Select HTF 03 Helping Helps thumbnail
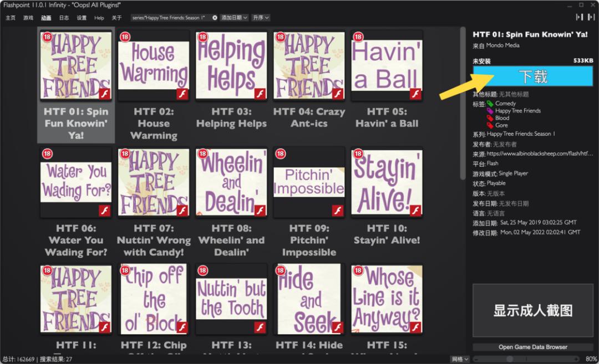599x364 pixels. pyautogui.click(x=231, y=65)
